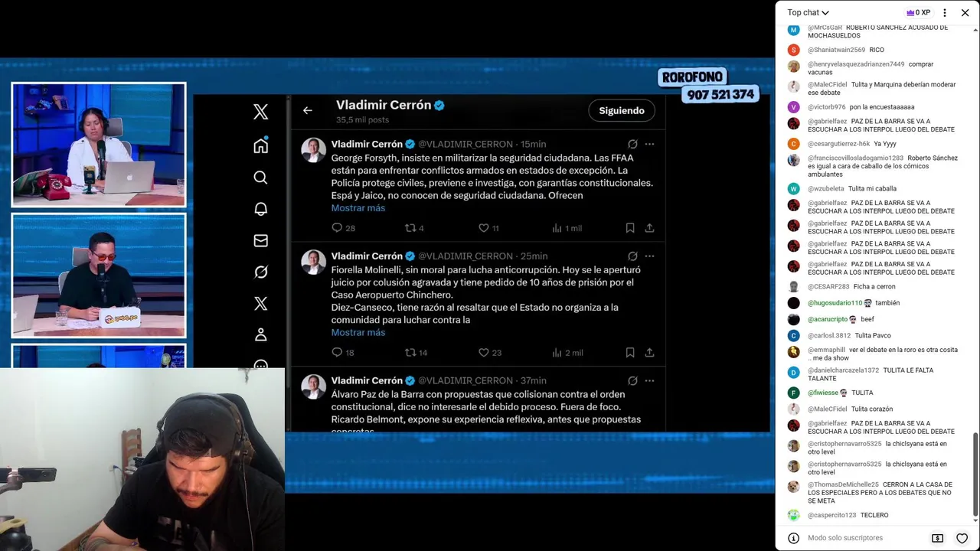This screenshot has width=980, height=551.
Task: Click the red-glasses host webcam thumbnail
Action: (x=99, y=275)
